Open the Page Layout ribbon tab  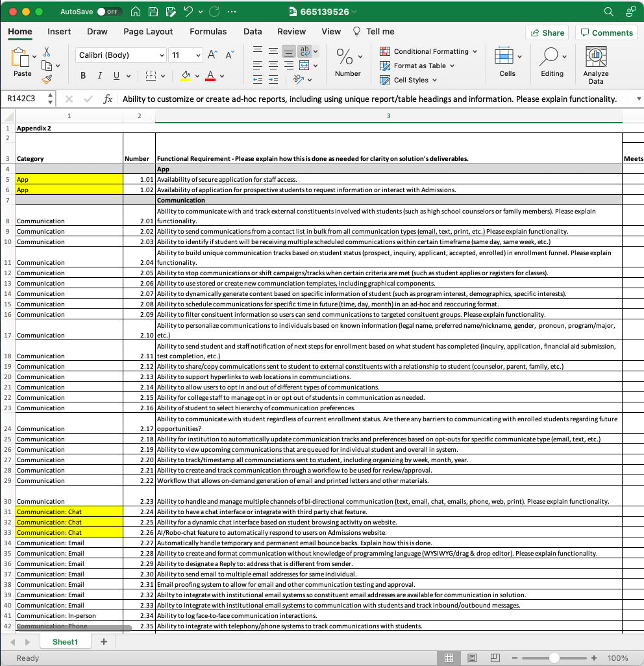pyautogui.click(x=148, y=31)
